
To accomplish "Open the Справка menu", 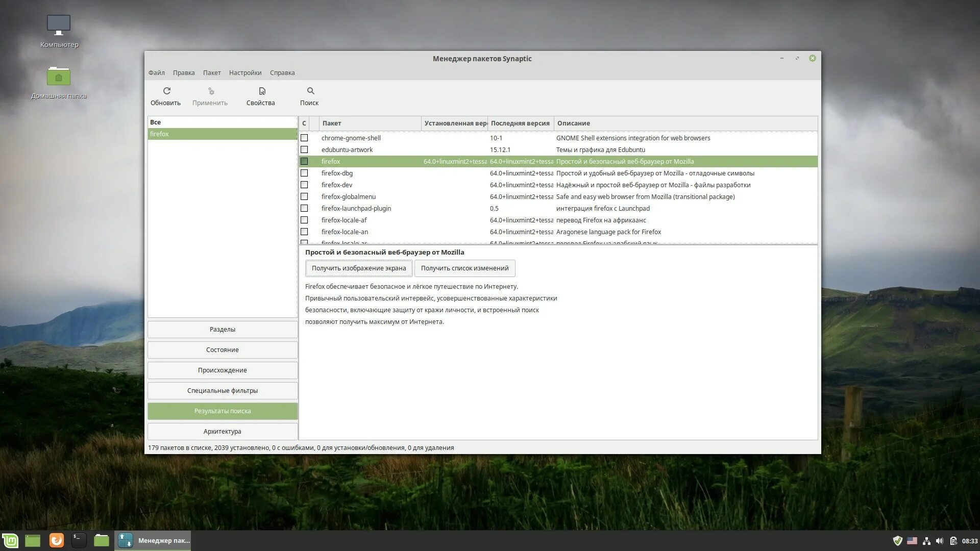I will coord(282,72).
